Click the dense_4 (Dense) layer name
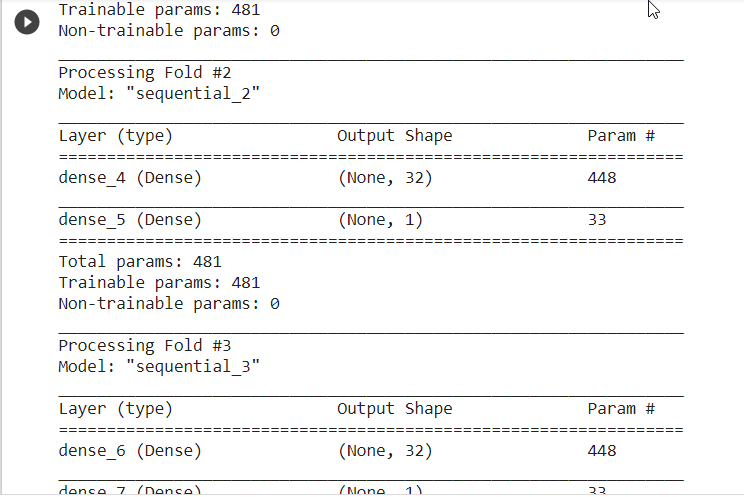 click(x=130, y=178)
